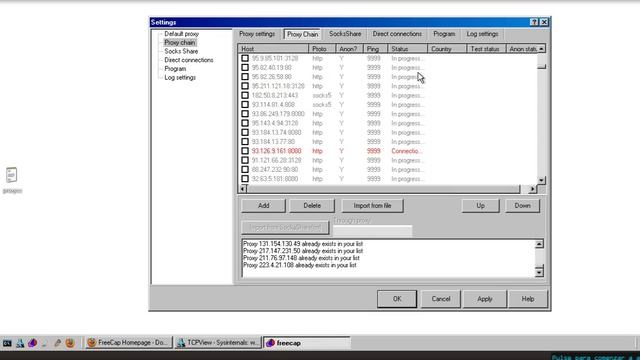This screenshot has height=360, width=640.
Task: Select Socks Share in the left tree
Action: [181, 51]
